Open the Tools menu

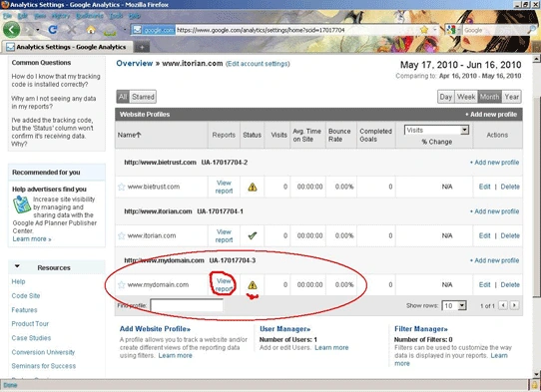click(x=116, y=16)
